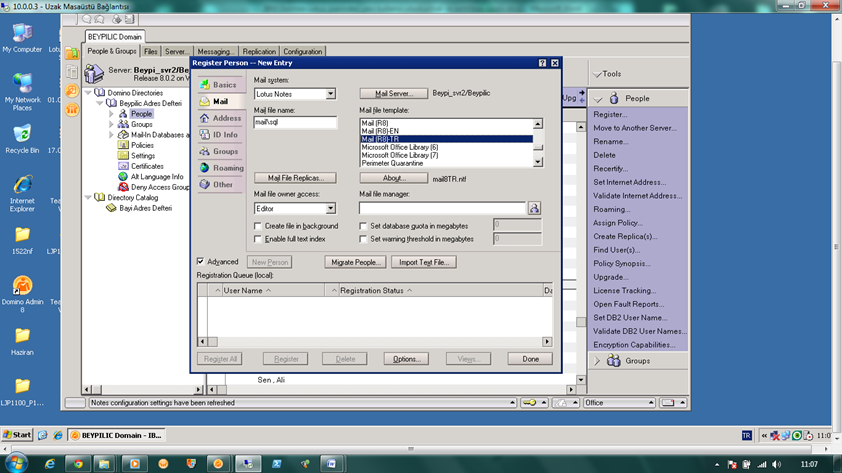This screenshot has height=473, width=842.
Task: Select Bayi Adres Defteri in tree
Action: (145, 208)
